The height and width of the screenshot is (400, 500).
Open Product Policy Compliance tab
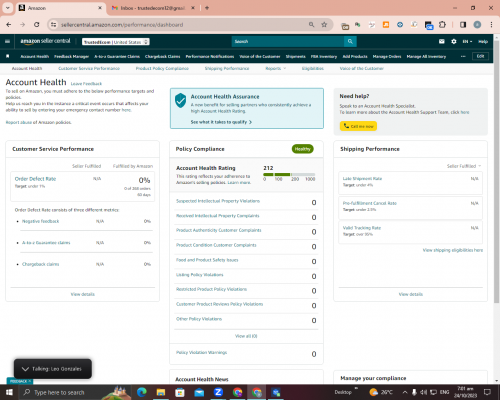162,68
